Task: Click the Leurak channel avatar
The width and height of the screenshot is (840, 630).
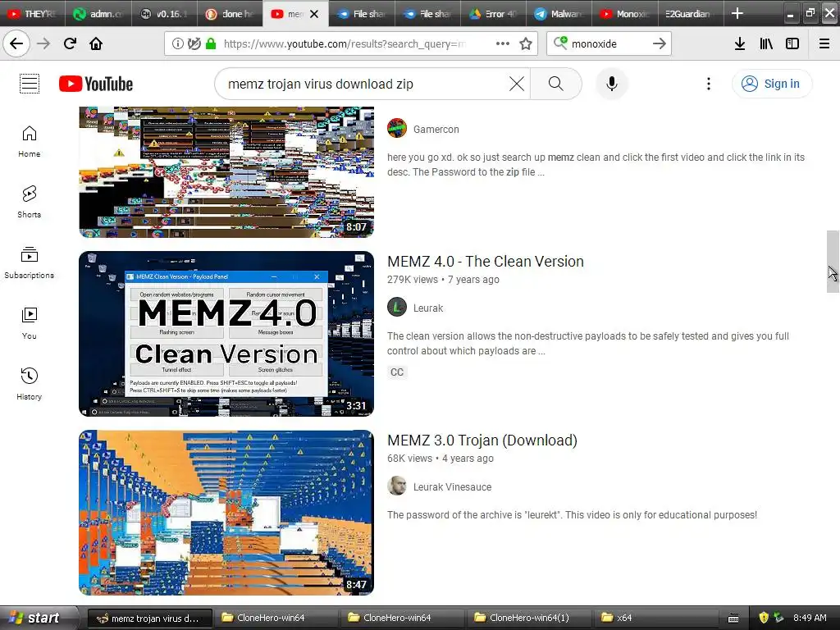Action: pos(397,308)
